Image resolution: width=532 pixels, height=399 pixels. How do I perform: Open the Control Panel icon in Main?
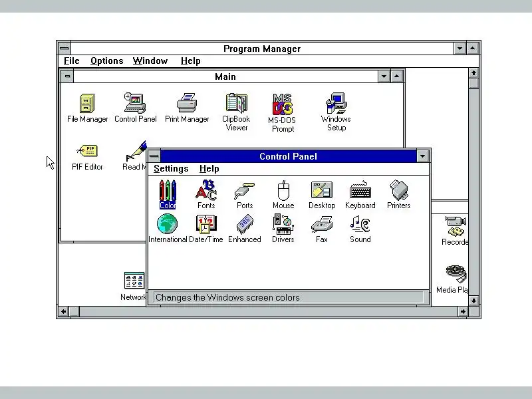pos(135,103)
